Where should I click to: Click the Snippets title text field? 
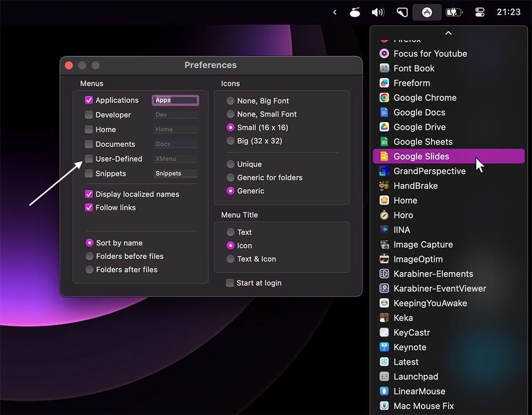point(176,173)
